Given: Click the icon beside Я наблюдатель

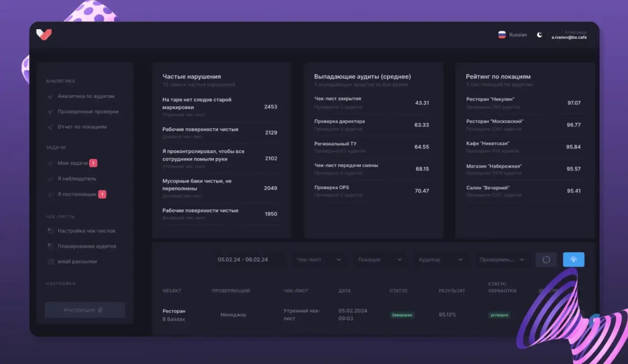Looking at the screenshot, I should coord(50,179).
